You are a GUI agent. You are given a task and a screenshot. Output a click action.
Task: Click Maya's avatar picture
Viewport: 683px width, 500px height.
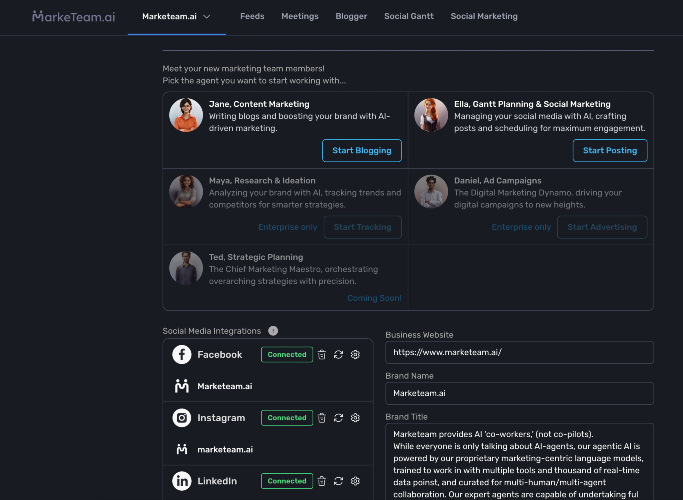(x=186, y=191)
